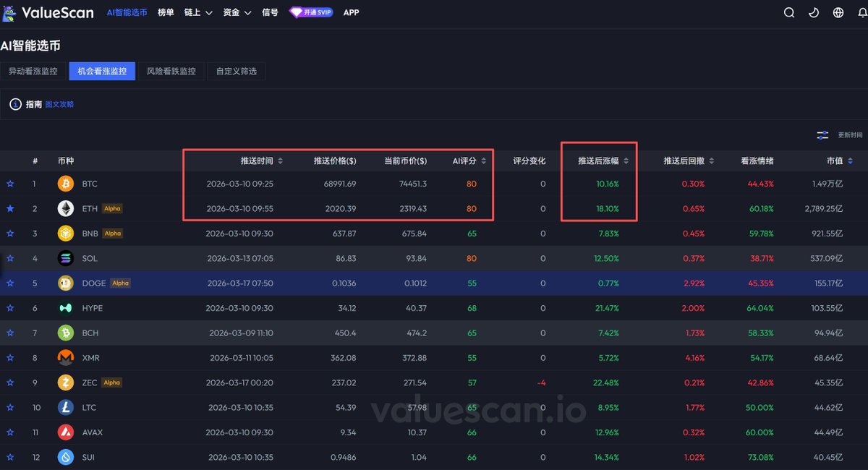This screenshot has width=868, height=470.
Task: Sort by 推送后涨幅 column
Action: point(603,161)
